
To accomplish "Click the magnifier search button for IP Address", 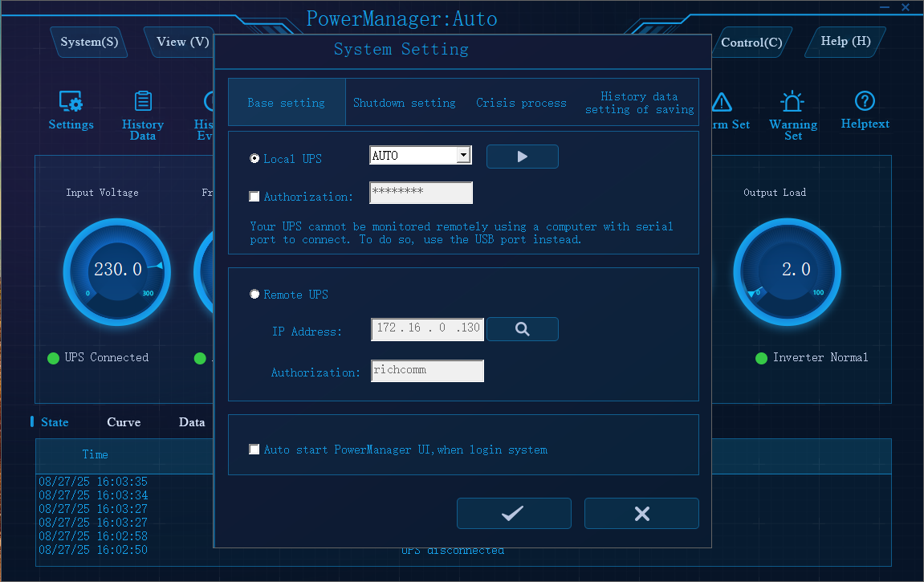I will [x=522, y=329].
